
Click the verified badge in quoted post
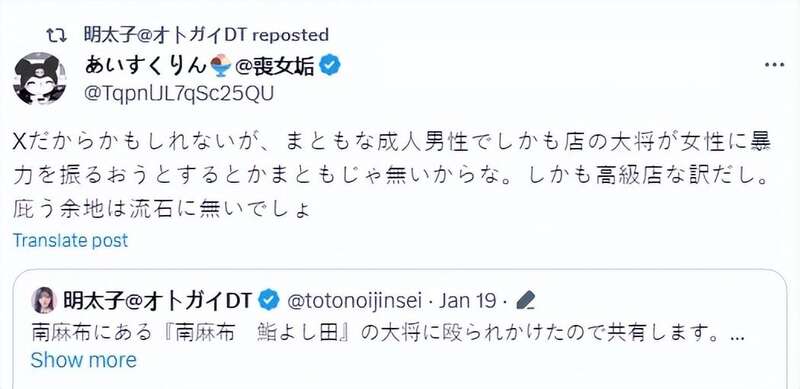point(269,301)
